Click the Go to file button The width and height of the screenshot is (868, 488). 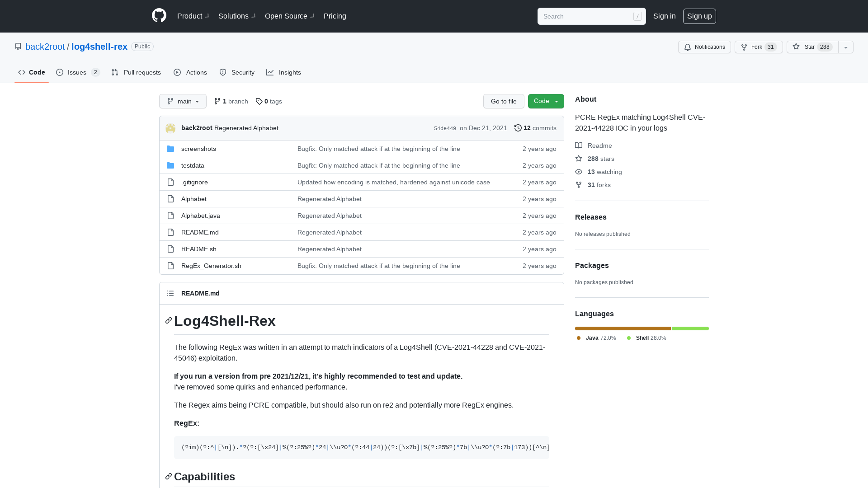504,101
